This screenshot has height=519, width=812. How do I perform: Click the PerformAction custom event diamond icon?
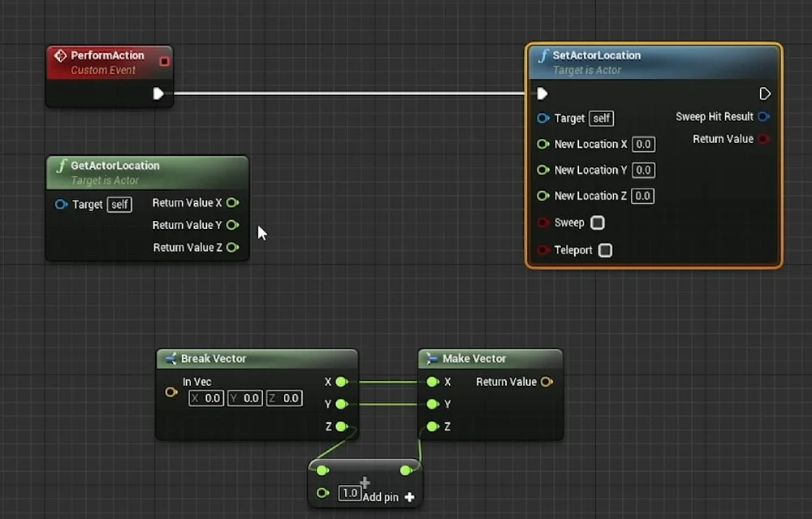tap(60, 55)
